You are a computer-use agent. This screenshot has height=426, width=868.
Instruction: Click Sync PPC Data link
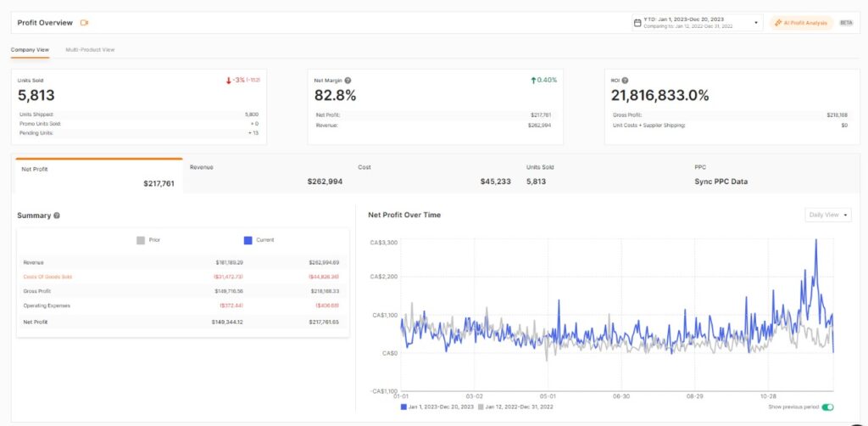[x=721, y=181]
